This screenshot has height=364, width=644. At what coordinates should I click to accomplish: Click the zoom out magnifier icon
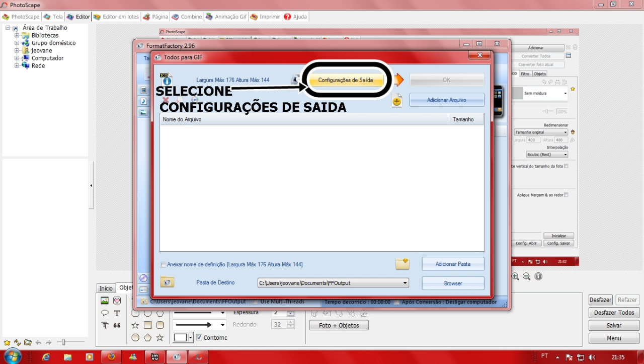point(527,276)
